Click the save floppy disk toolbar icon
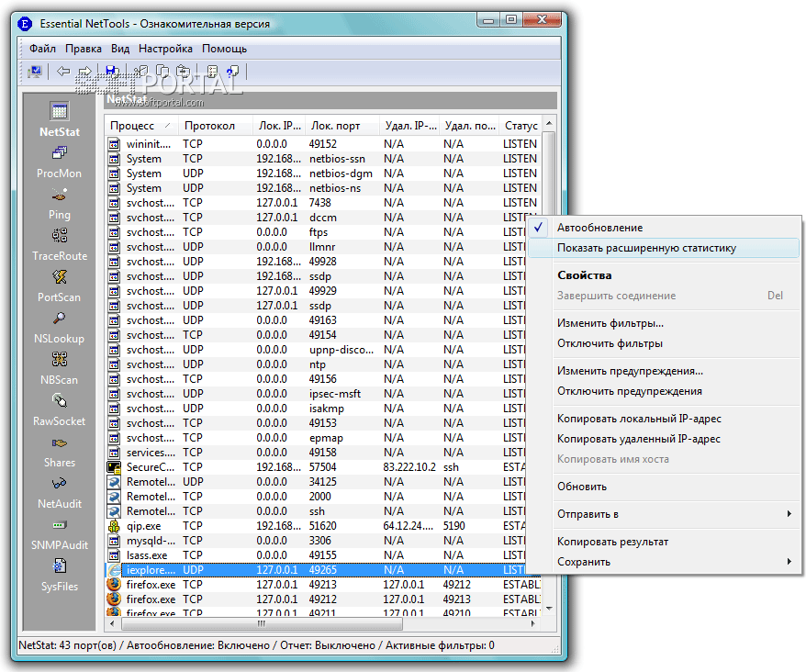806x672 pixels. (112, 72)
